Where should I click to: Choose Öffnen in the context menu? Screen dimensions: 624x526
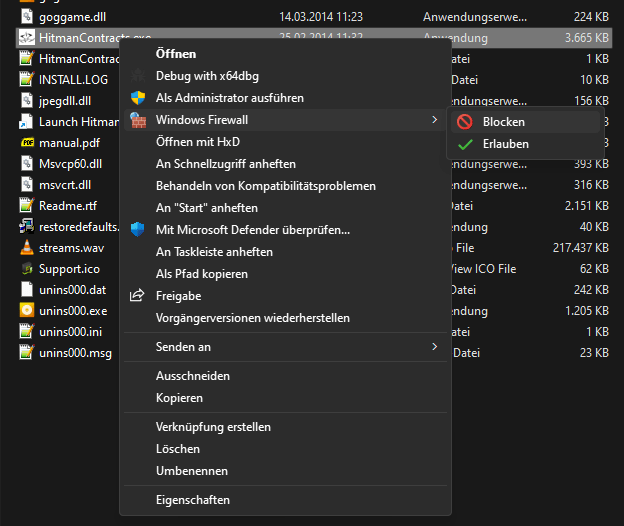coord(285,54)
